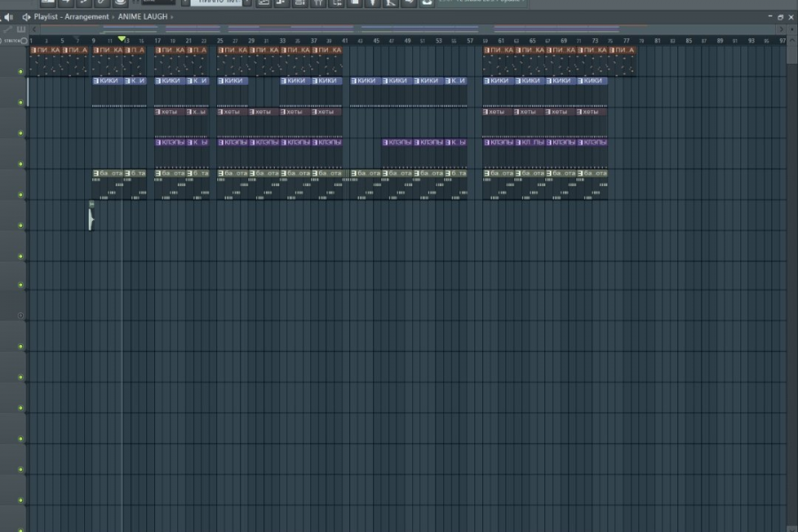Image resolution: width=798 pixels, height=532 pixels.
Task: Jump to bar 41 on the ruler
Action: coord(345,41)
